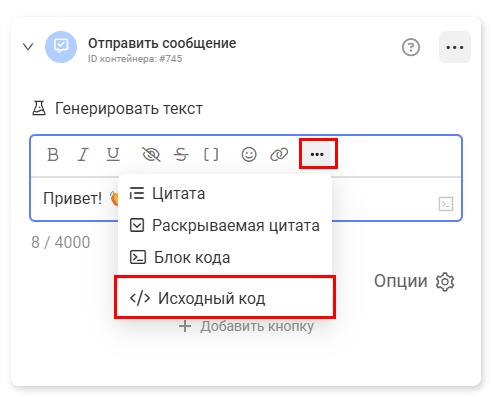Insert square brackets variable
Screen dimensions: 494x397
(211, 154)
